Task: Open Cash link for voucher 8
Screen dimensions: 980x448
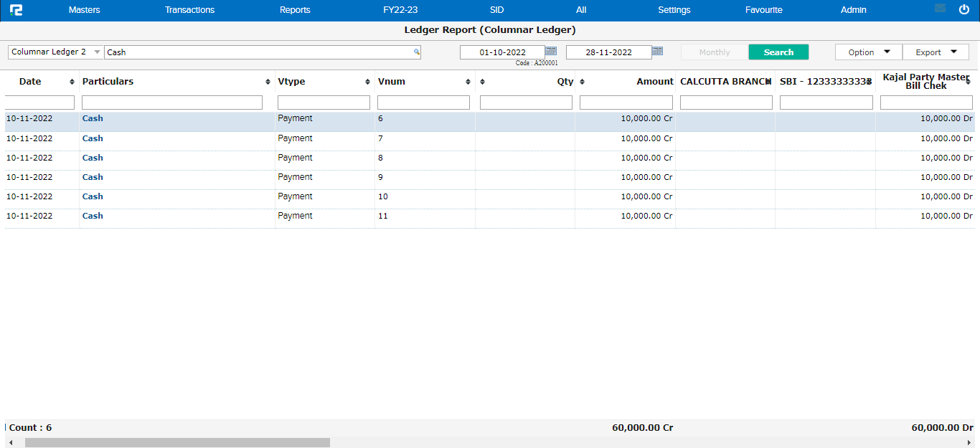Action: (x=93, y=158)
